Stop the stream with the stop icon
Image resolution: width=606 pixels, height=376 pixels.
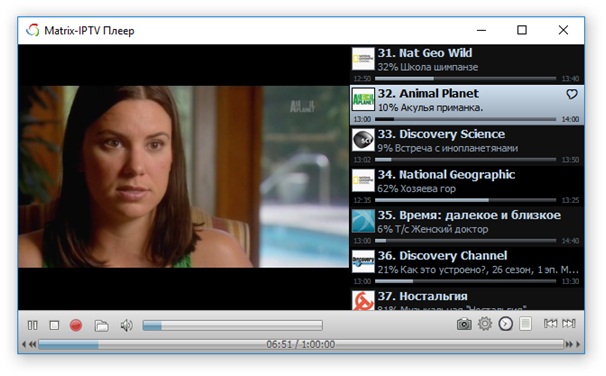(x=54, y=325)
